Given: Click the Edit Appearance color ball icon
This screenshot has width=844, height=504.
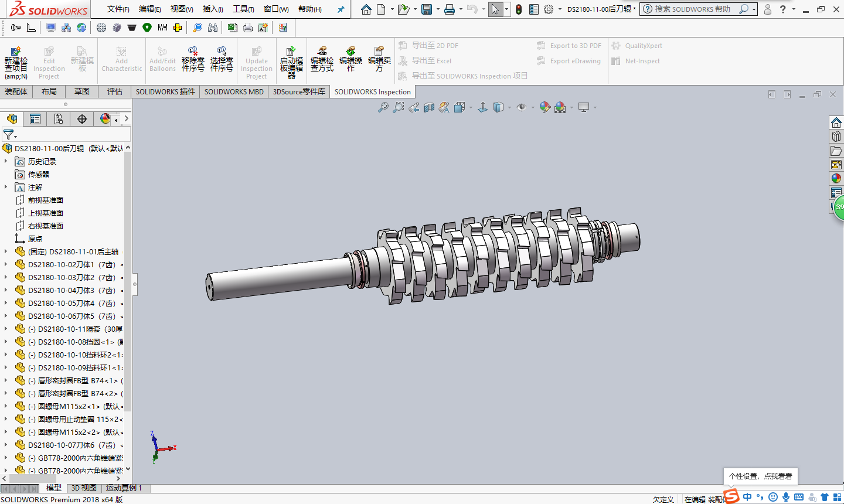Looking at the screenshot, I should click(545, 107).
